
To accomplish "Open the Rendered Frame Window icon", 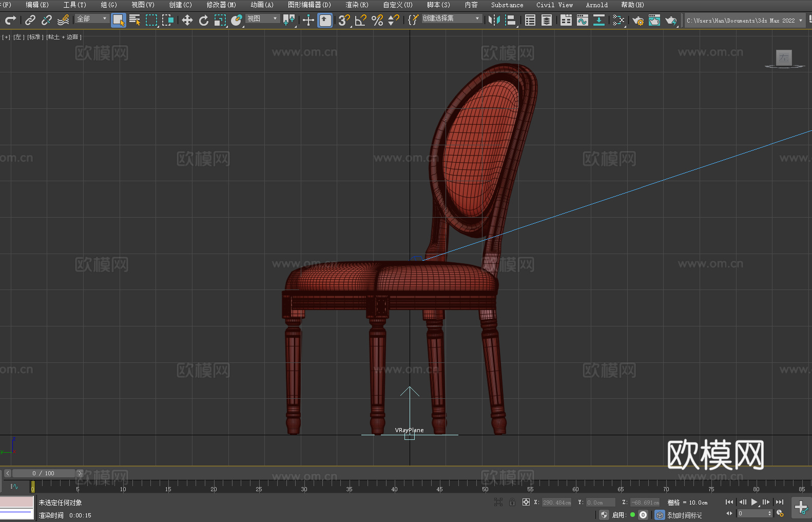I will pos(654,20).
